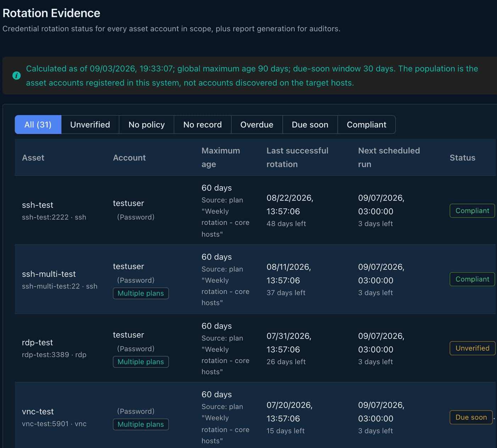Click the vnc-test asset name
The image size is (497, 448).
coord(38,412)
